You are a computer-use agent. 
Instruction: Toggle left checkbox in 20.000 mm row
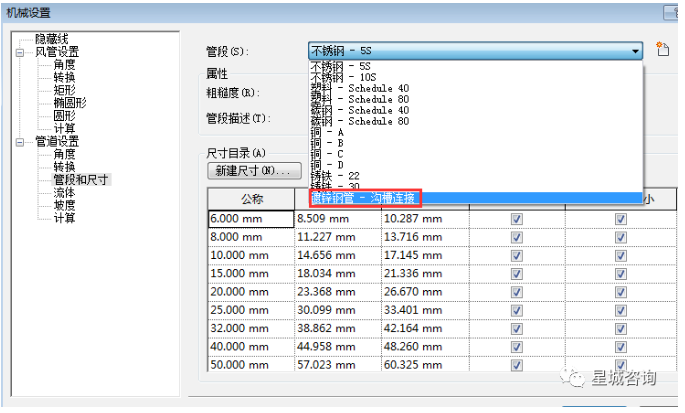pos(517,292)
